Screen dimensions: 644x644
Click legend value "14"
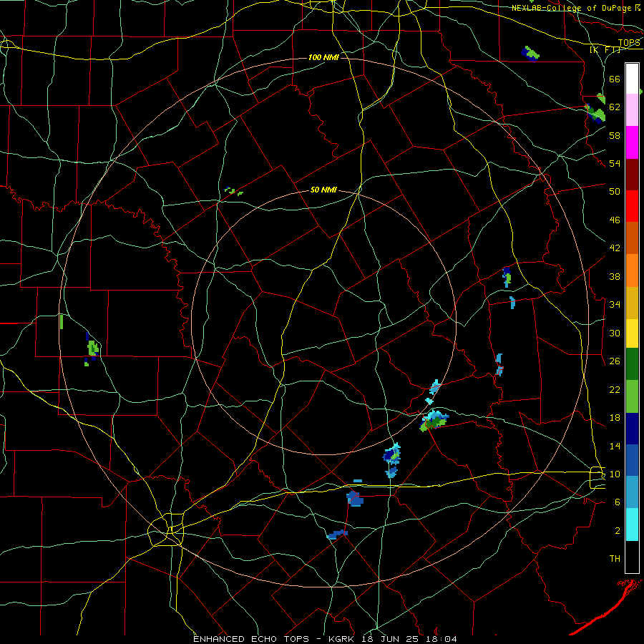615,446
